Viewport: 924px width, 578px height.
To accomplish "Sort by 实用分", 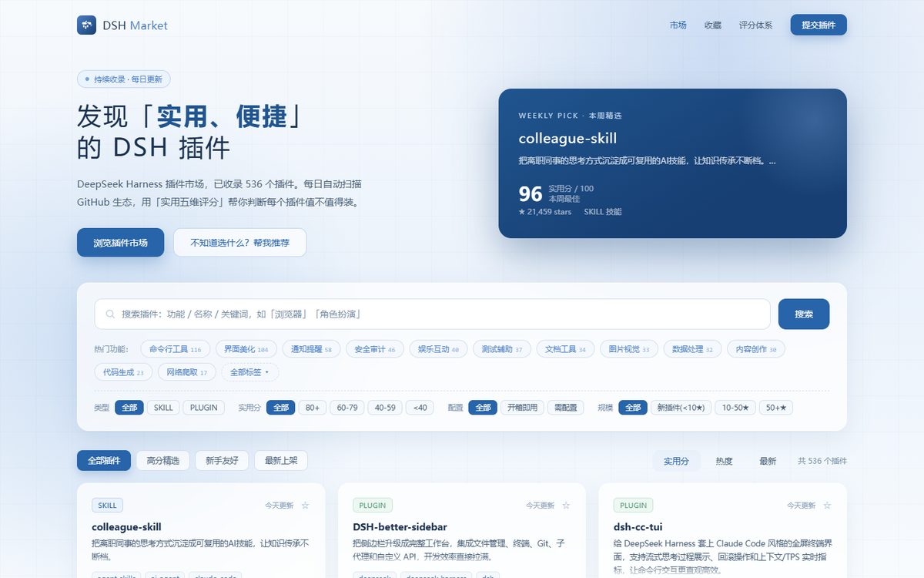I will [x=677, y=461].
